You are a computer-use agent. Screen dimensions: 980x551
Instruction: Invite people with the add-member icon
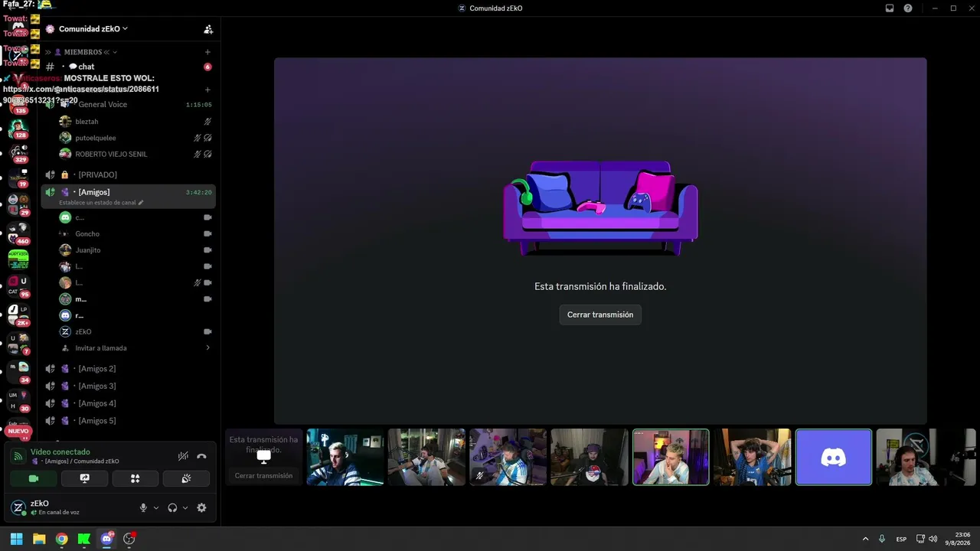(x=208, y=29)
